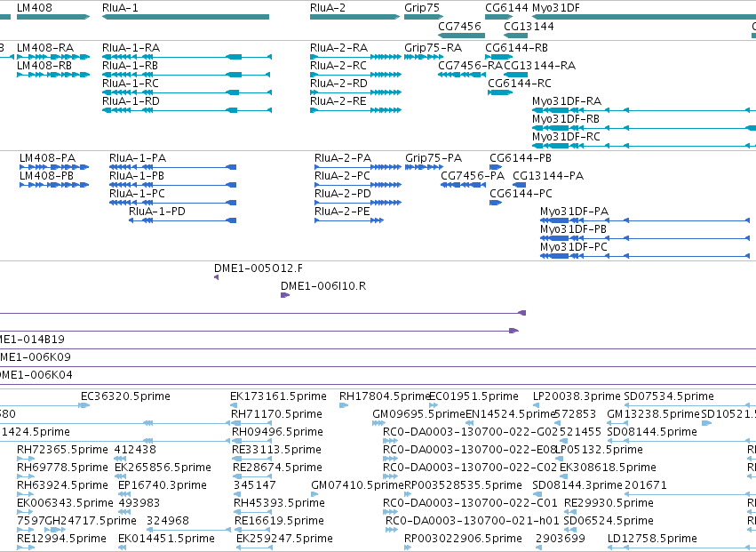
Task: Click Myo31DF-RB transcript label
Action: tap(566, 119)
